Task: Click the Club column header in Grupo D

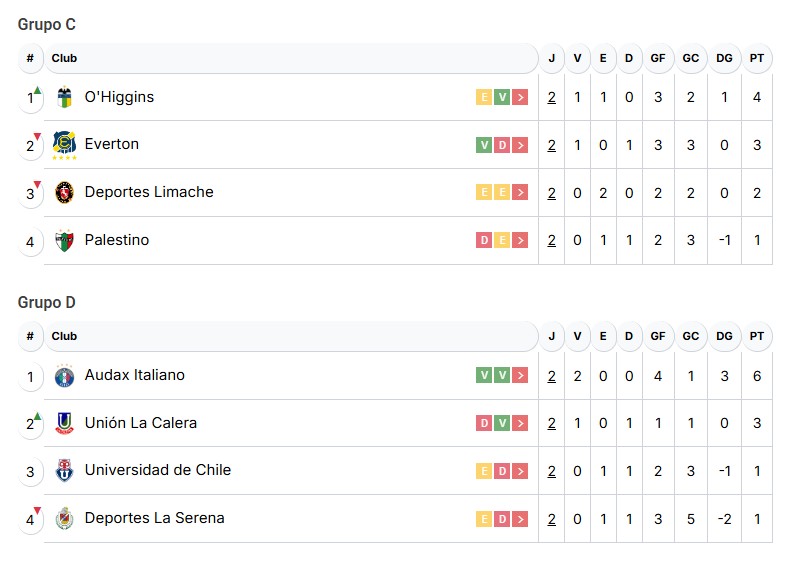Action: point(64,336)
